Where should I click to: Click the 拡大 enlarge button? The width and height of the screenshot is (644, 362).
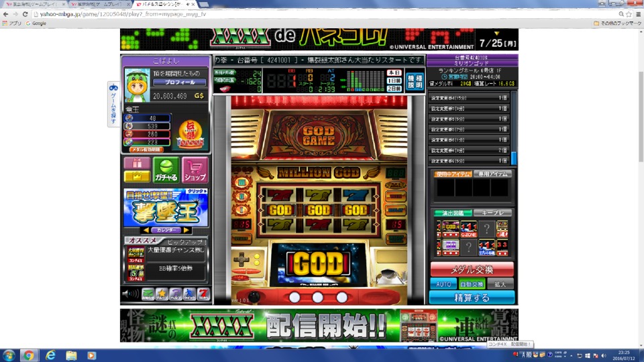coord(500,284)
